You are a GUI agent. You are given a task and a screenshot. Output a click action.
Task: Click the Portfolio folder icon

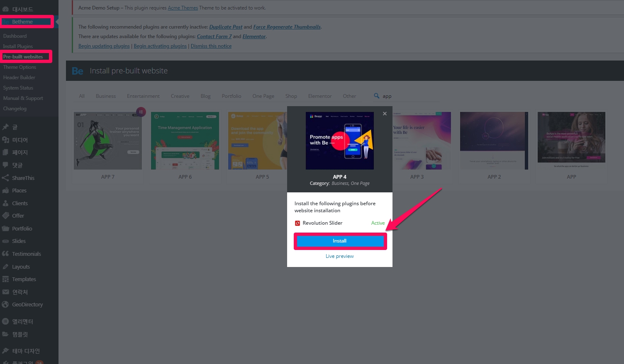click(5, 228)
